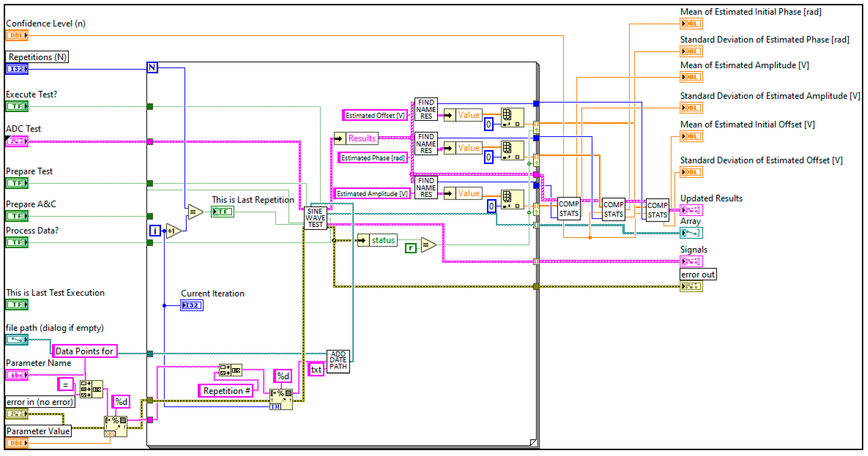Select the Prepare A&C boolean terminal
The image size is (868, 456).
click(17, 216)
